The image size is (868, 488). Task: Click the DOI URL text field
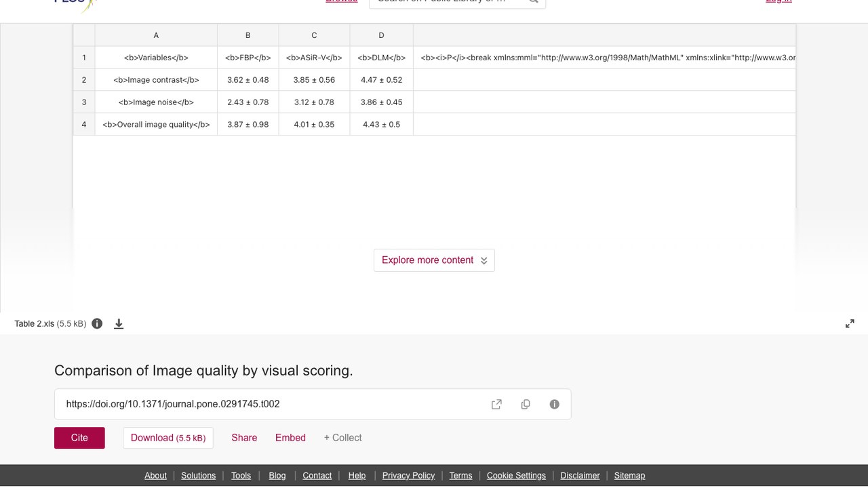tap(313, 404)
